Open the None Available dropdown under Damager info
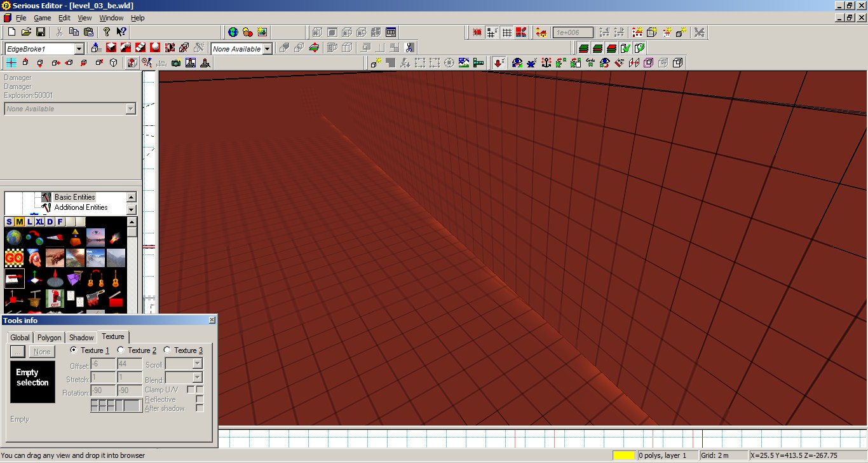Viewport: 868px width, 463px height. pos(130,109)
